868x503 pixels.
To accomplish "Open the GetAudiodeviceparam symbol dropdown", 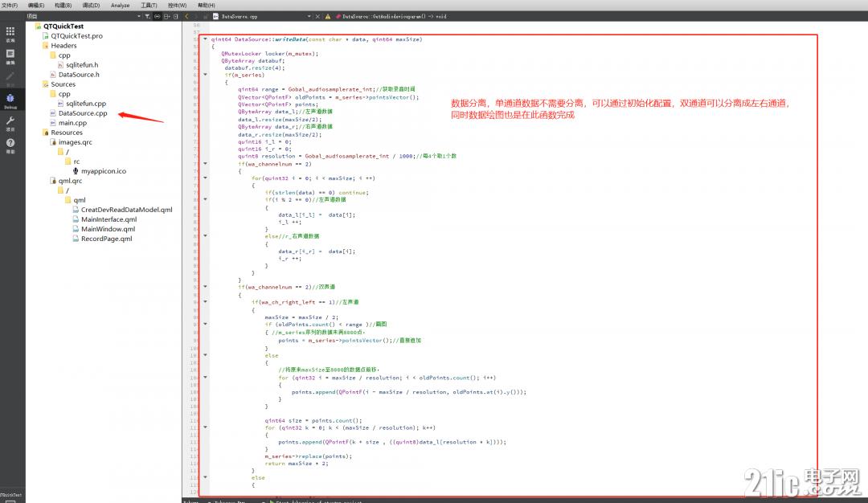I will 394,17.
